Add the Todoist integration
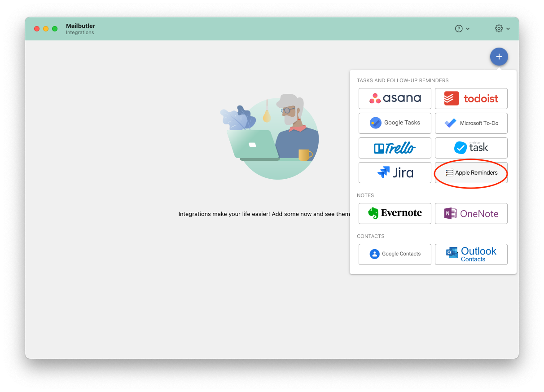 [471, 98]
